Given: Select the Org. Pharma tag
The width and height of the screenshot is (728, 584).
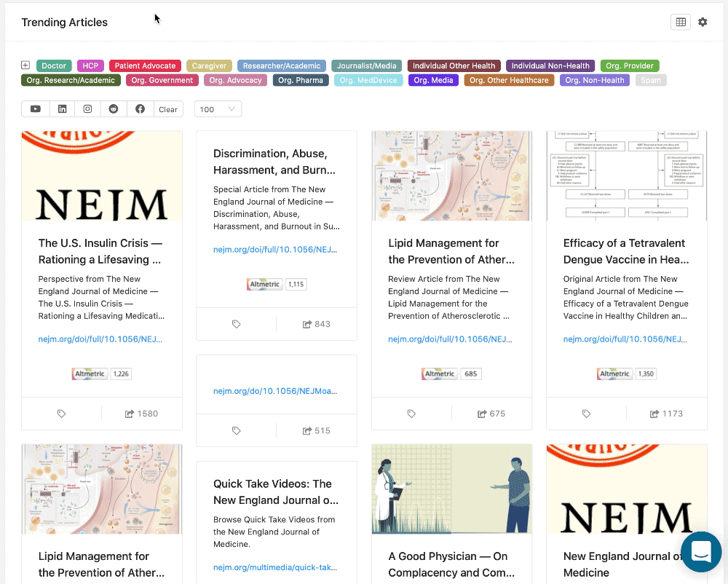Looking at the screenshot, I should pos(301,80).
